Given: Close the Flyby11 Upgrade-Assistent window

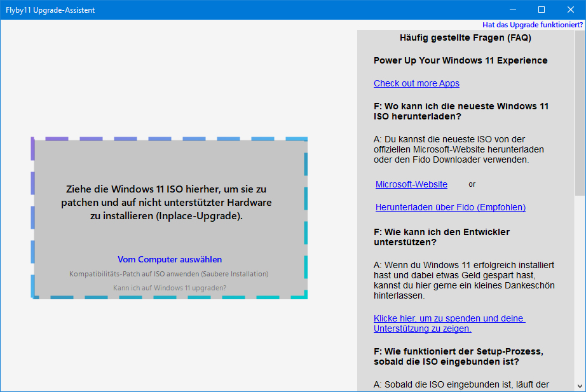Looking at the screenshot, I should (x=571, y=10).
